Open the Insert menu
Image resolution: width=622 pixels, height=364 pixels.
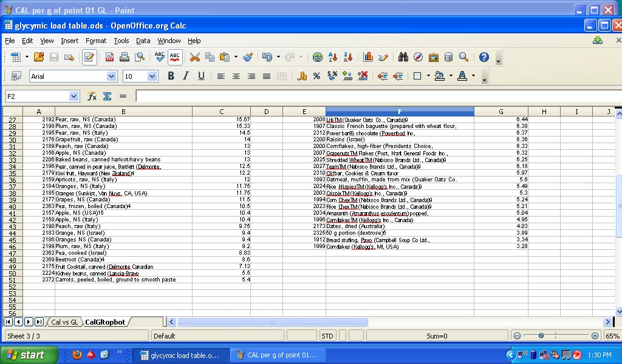69,41
